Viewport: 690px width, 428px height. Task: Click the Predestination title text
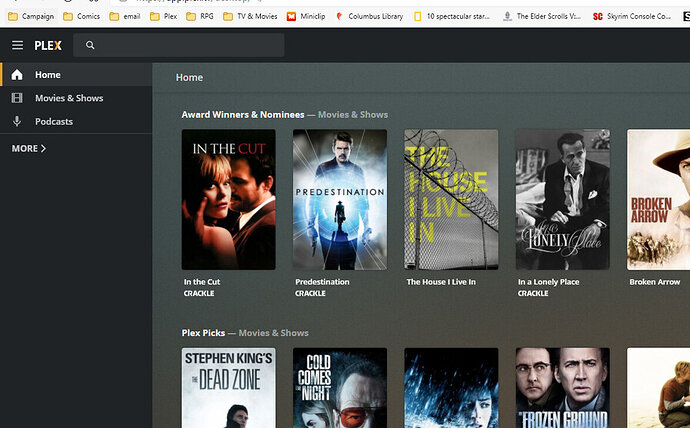click(x=322, y=282)
